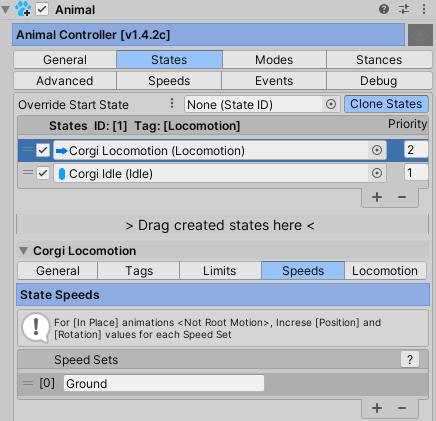Open object picker for Corgi Idle state
The height and width of the screenshot is (421, 436).
tap(377, 173)
